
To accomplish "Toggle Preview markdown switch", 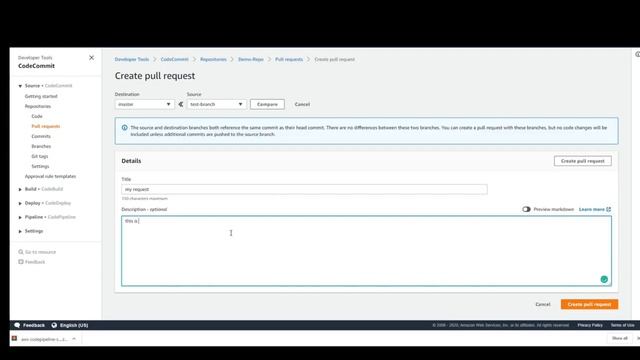I will pyautogui.click(x=526, y=209).
